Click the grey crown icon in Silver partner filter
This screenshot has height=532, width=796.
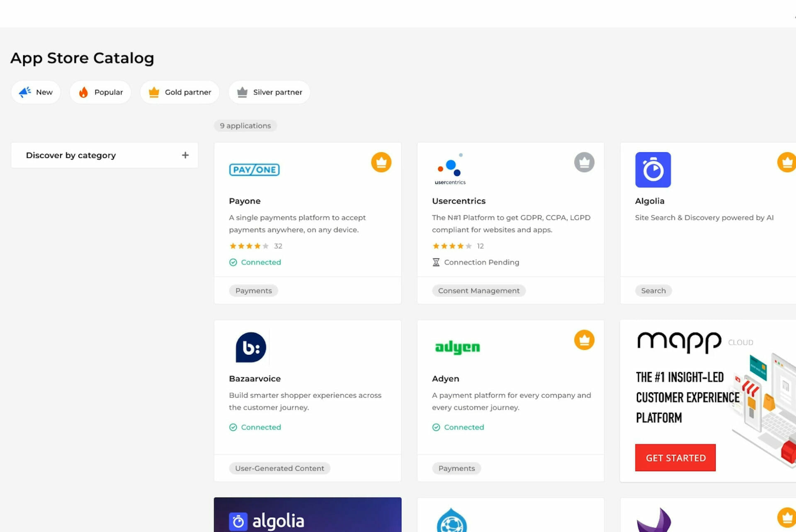tap(242, 92)
